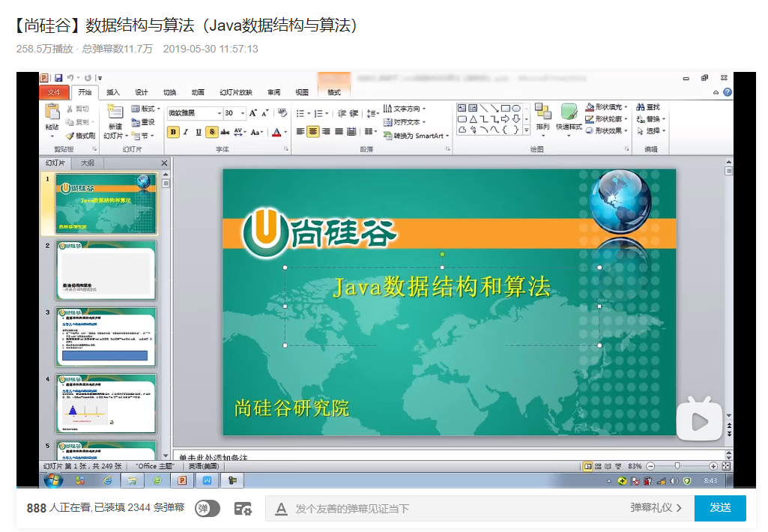Screen dimensions: 768x532
Task: Click the volume speaker tray icon
Action: click(674, 481)
